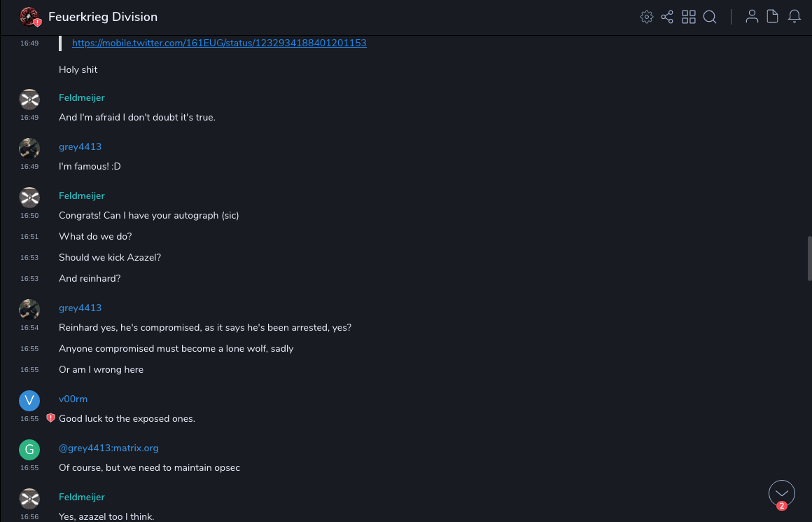
Task: Click the share room icon
Action: coord(667,17)
